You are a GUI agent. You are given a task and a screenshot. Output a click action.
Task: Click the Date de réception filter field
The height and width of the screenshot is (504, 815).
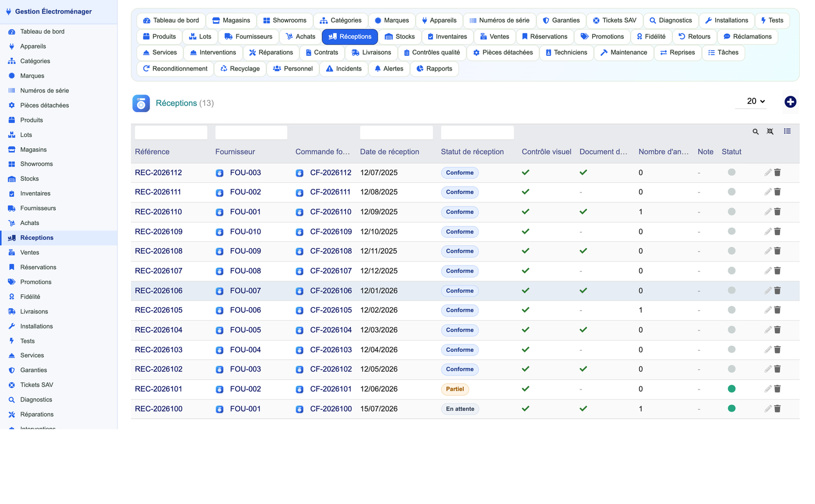(x=397, y=132)
